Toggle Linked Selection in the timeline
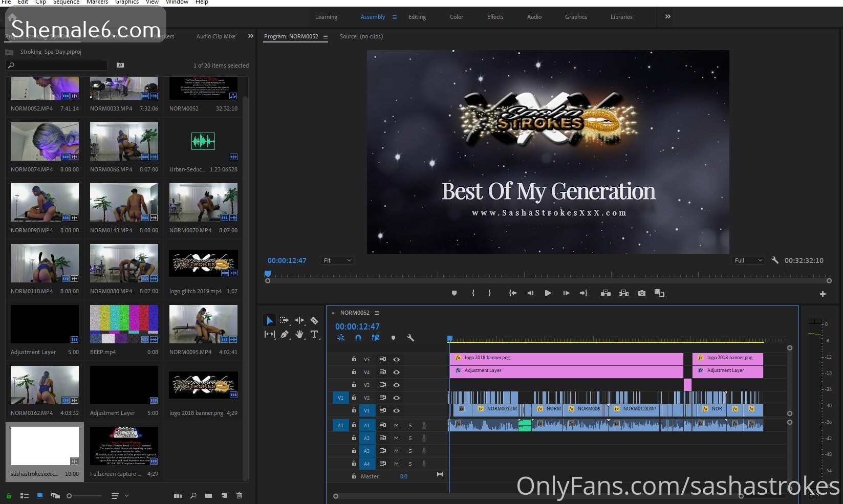 (376, 338)
